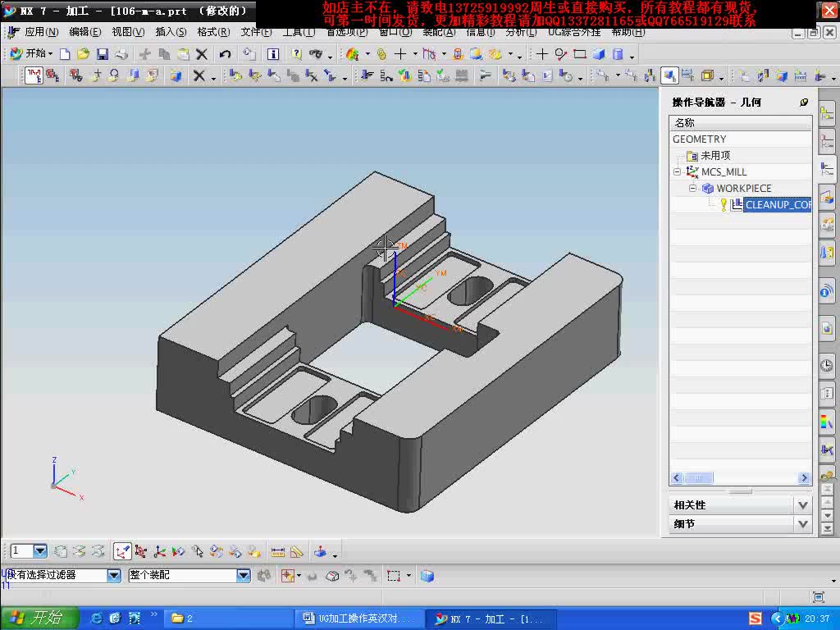
Task: Toggle the WCS display icon in bottom toolbar
Action: click(x=122, y=551)
